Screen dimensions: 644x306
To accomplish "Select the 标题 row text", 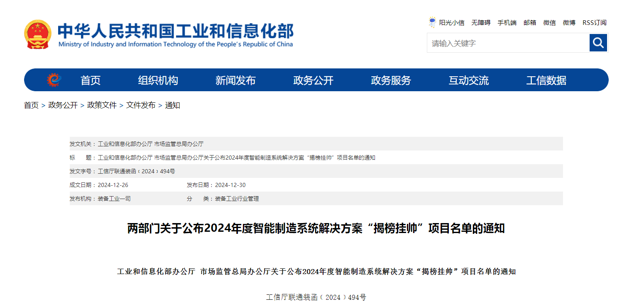I will (236, 158).
